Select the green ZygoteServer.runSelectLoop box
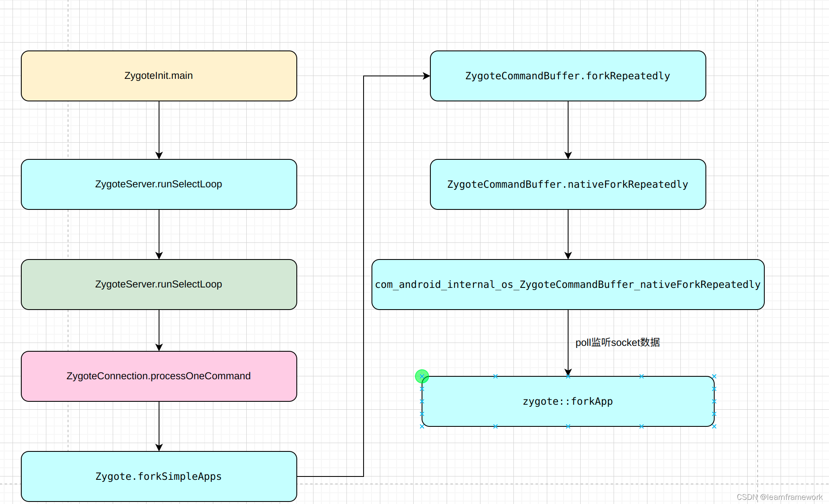829x504 pixels. [159, 285]
